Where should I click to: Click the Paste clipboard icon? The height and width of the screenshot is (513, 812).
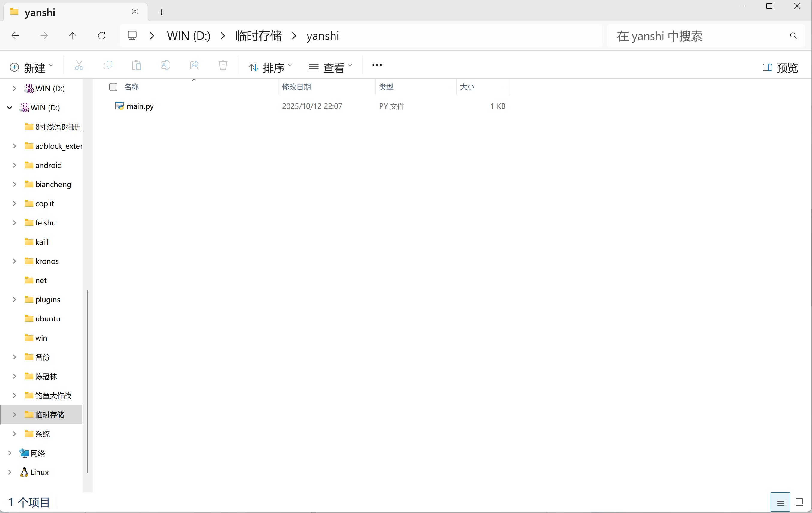tap(137, 65)
